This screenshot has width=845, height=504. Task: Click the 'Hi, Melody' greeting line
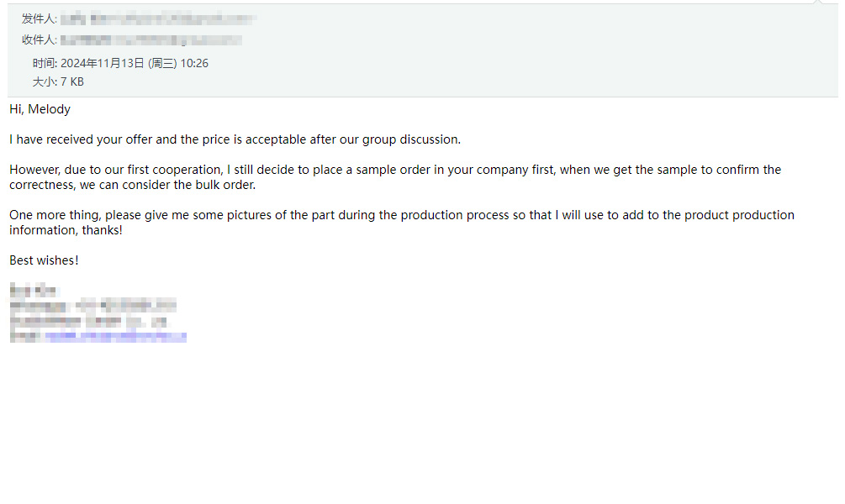pos(40,109)
